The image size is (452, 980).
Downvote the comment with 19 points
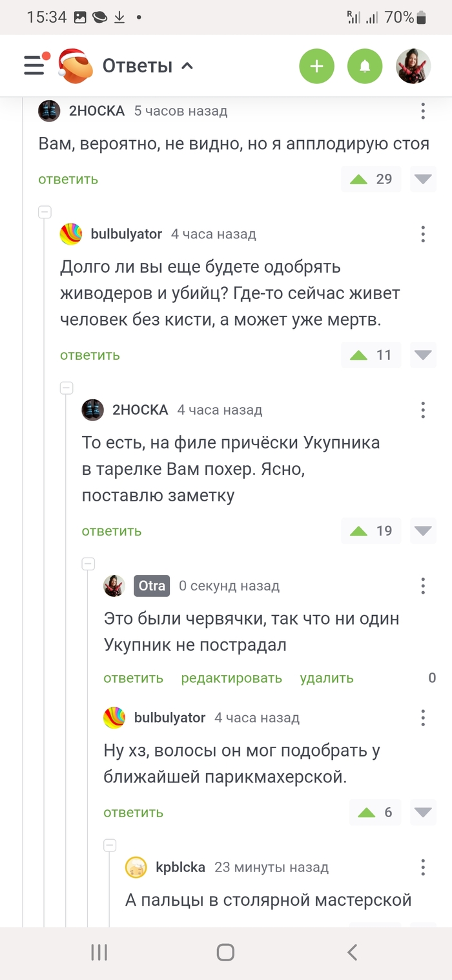click(423, 531)
